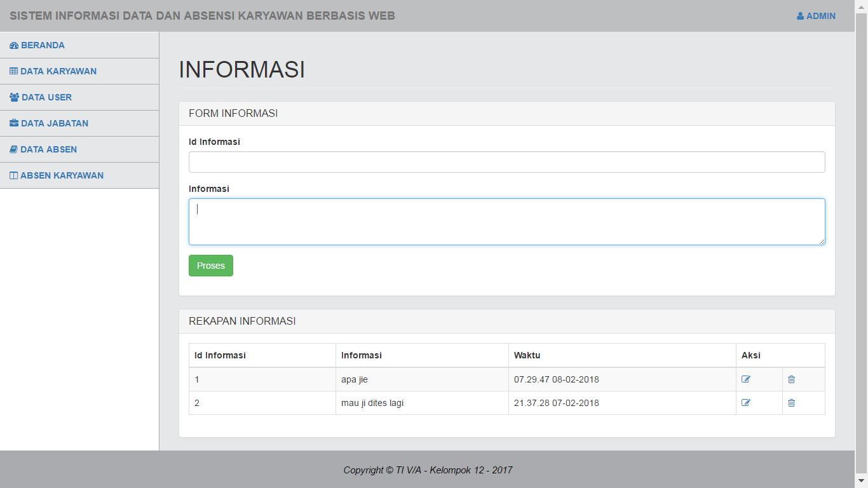Image resolution: width=868 pixels, height=488 pixels.
Task: Click the edit icon for row 1
Action: pyautogui.click(x=746, y=379)
